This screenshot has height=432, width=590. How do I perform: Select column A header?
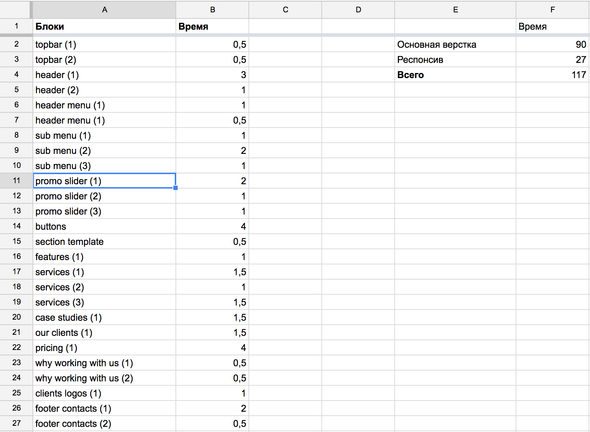point(104,10)
